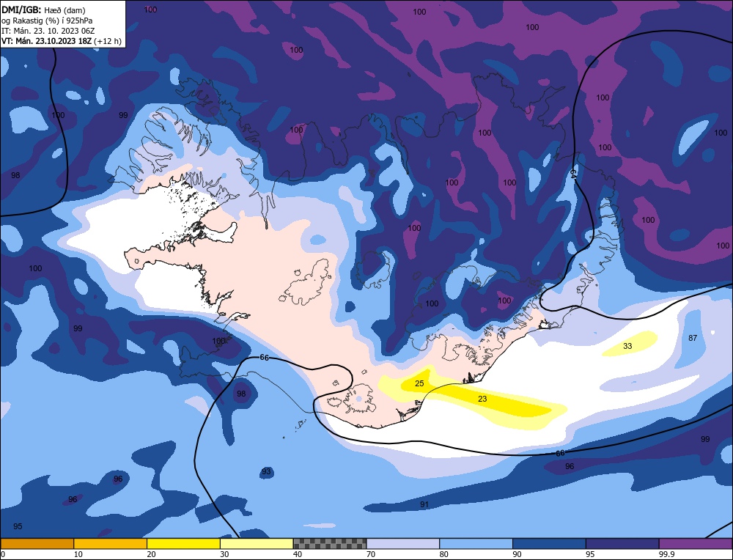Click the legend tick label '70'

pos(371,554)
